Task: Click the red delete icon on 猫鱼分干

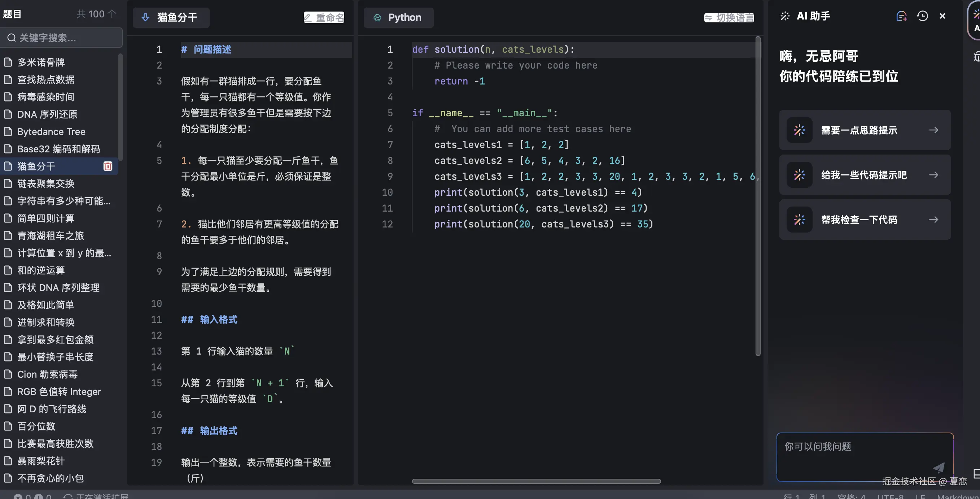Action: (x=108, y=166)
